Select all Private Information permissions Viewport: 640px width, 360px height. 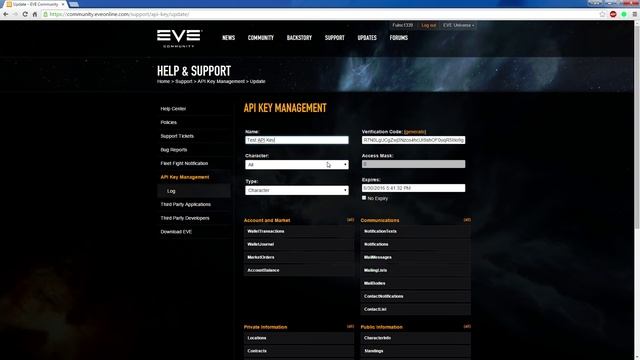point(350,327)
